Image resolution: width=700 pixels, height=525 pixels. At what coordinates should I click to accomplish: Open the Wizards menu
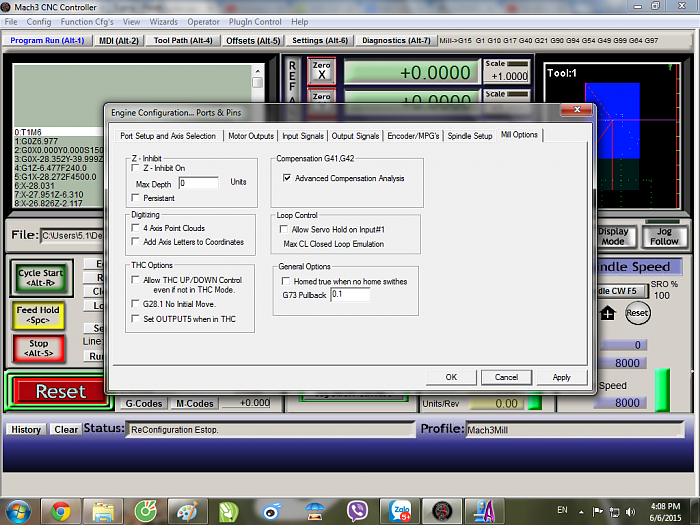[x=163, y=21]
